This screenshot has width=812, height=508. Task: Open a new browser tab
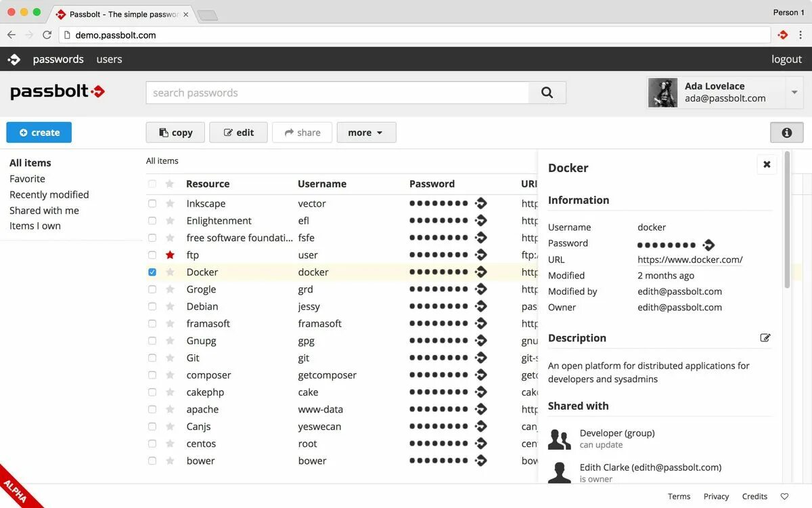coord(208,16)
